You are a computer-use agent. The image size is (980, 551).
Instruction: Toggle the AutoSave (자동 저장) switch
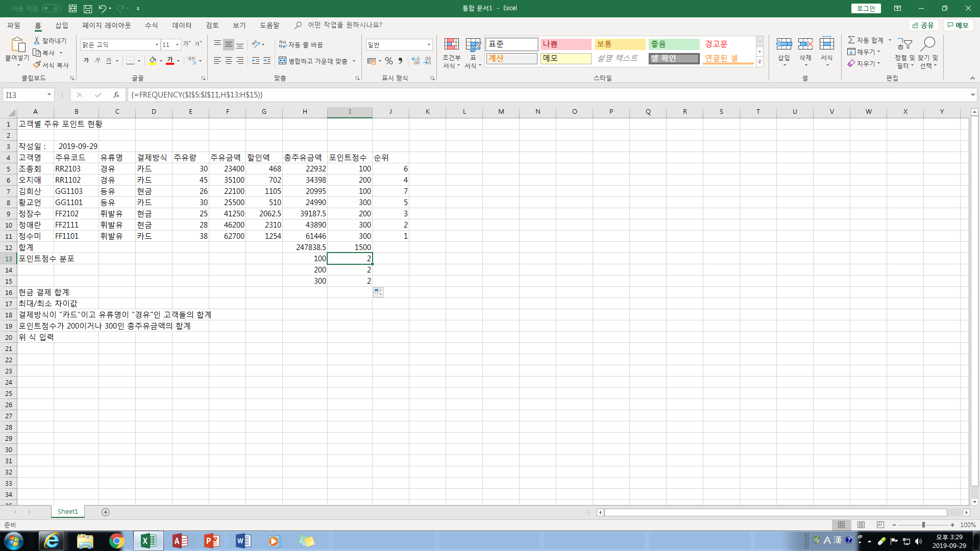point(51,8)
